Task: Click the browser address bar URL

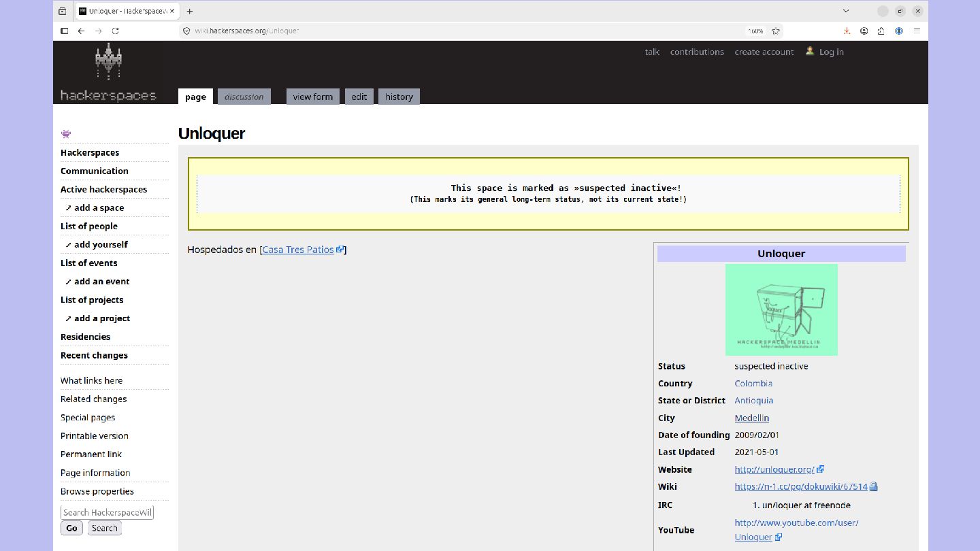Action: click(x=247, y=31)
